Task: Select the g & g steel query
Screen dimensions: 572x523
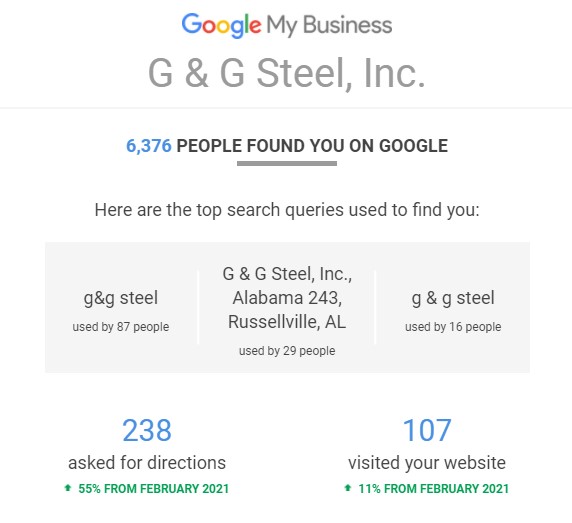Action: [453, 298]
